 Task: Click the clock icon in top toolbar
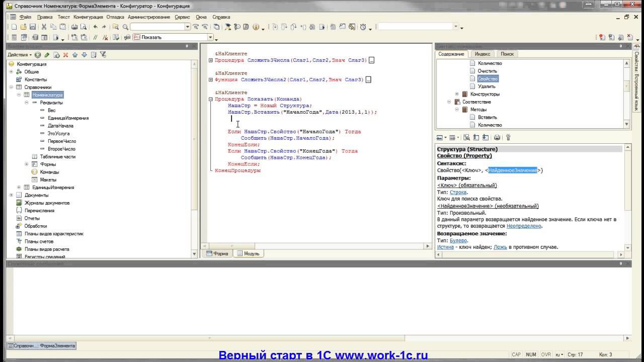click(x=363, y=27)
